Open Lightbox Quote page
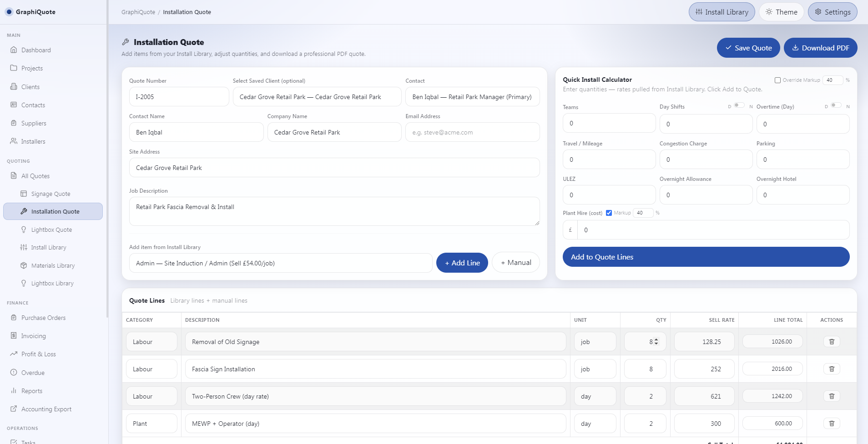The width and height of the screenshot is (868, 444). 51,229
